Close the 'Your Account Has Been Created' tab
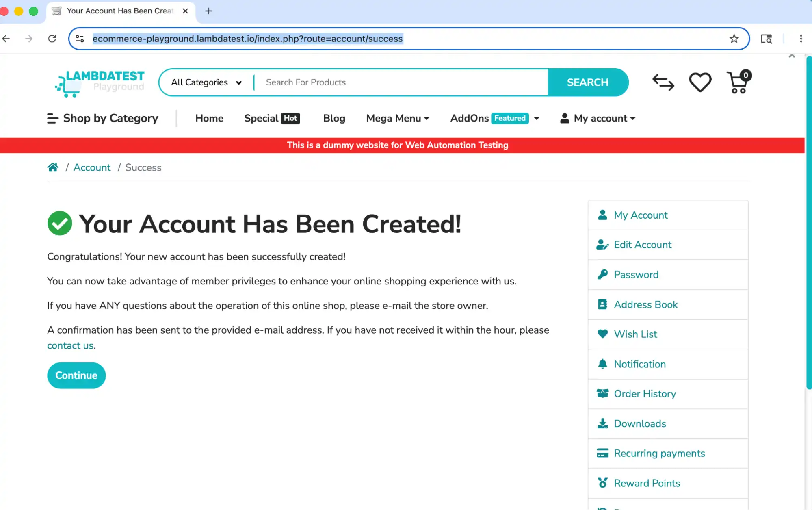 pos(185,11)
